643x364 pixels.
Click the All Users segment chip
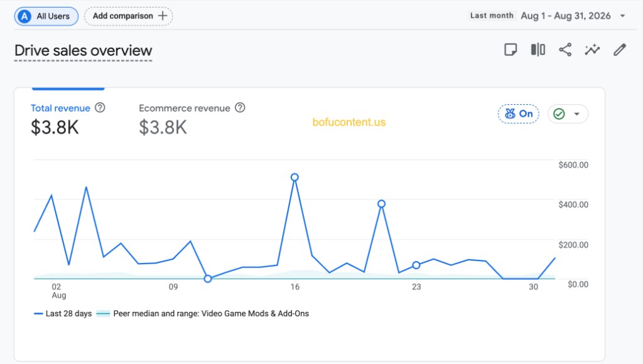(46, 16)
